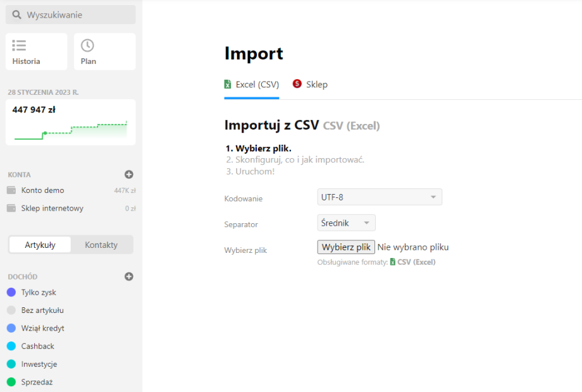This screenshot has height=392, width=582.
Task: Click the green Sprzedaż color dot
Action: click(11, 382)
